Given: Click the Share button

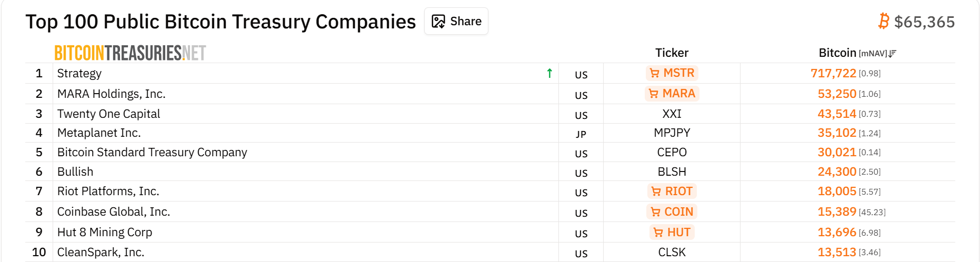Looking at the screenshot, I should tap(456, 22).
